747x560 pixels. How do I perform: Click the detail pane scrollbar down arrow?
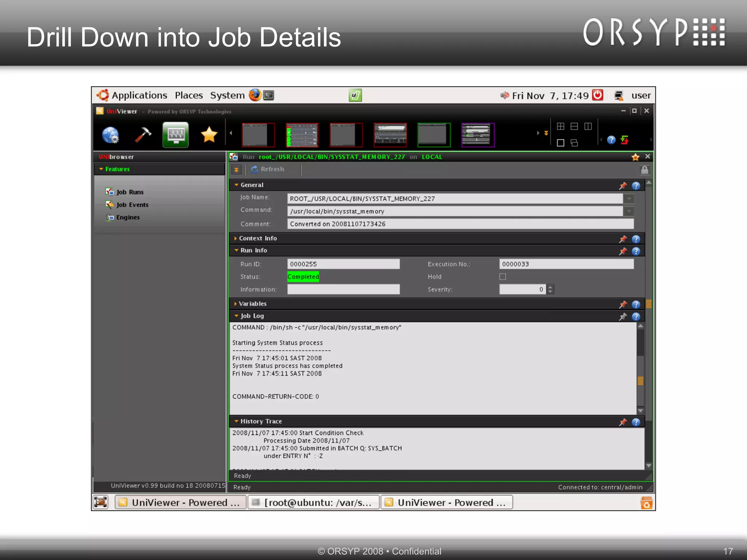tap(649, 466)
